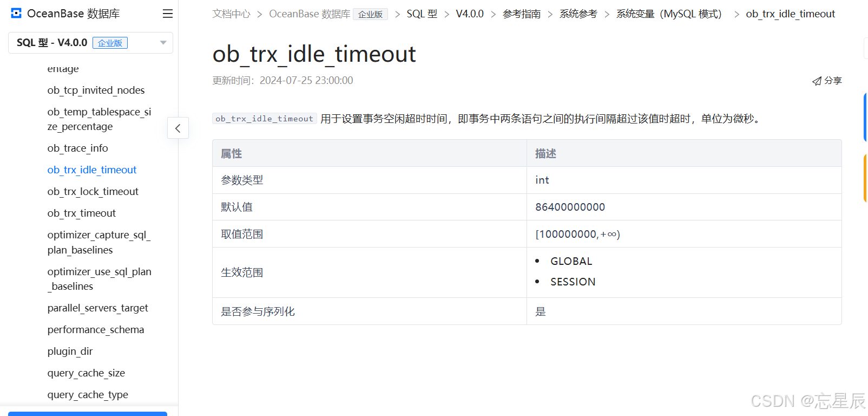This screenshot has height=416, width=868.
Task: Collapse the sidebar with the left chevron
Action: (x=178, y=128)
